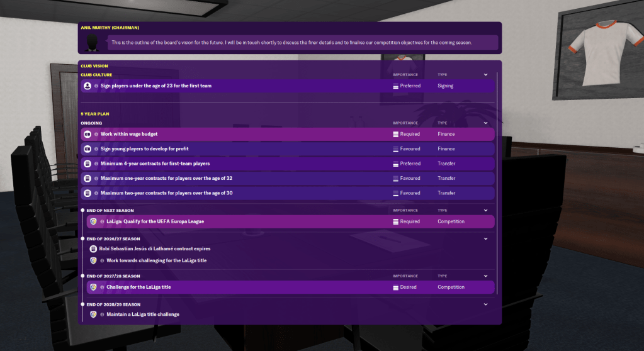The width and height of the screenshot is (644, 351).
Task: Open Robi Sebastian Jesús di Lathamé contract expires entry
Action: point(154,249)
